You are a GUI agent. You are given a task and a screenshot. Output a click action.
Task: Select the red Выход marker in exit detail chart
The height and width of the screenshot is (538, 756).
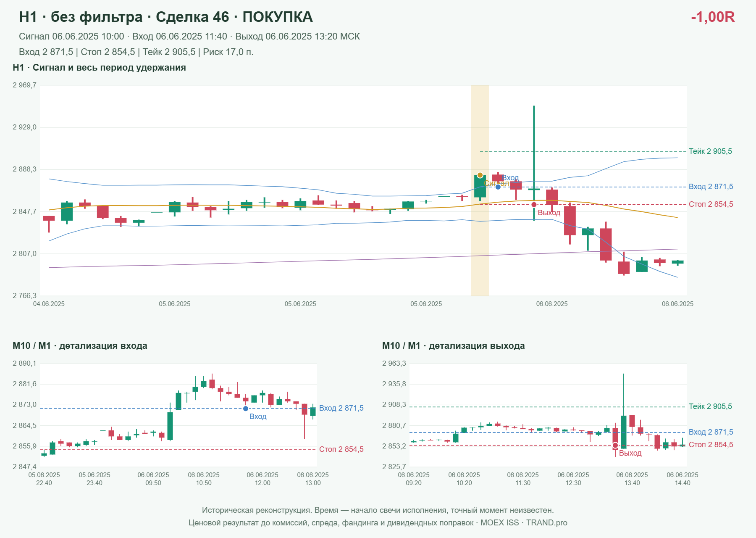[x=615, y=446]
